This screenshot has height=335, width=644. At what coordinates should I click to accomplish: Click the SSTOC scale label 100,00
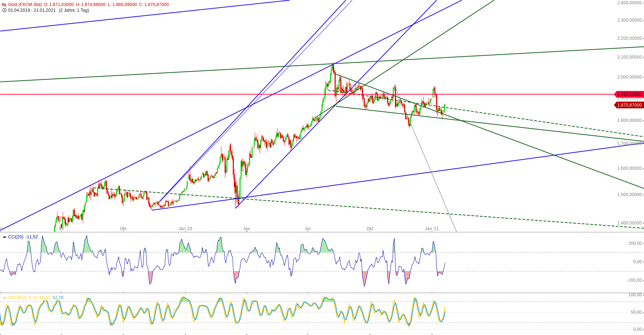pos(635,295)
